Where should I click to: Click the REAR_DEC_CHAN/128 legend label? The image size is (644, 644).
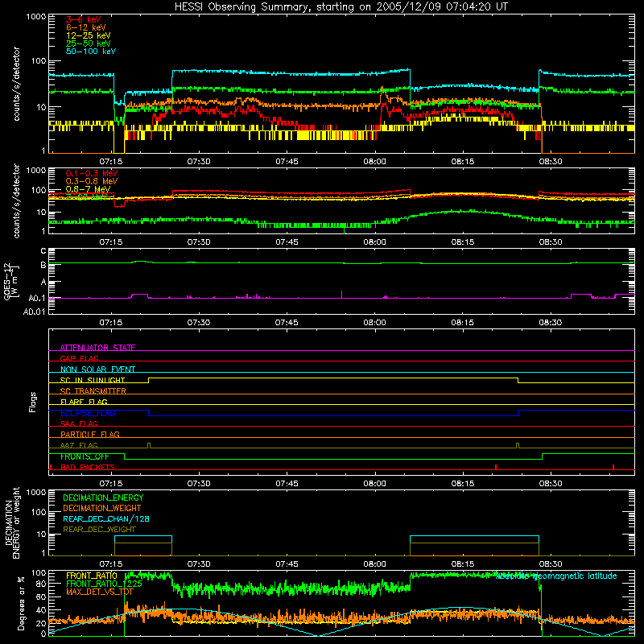tap(106, 518)
